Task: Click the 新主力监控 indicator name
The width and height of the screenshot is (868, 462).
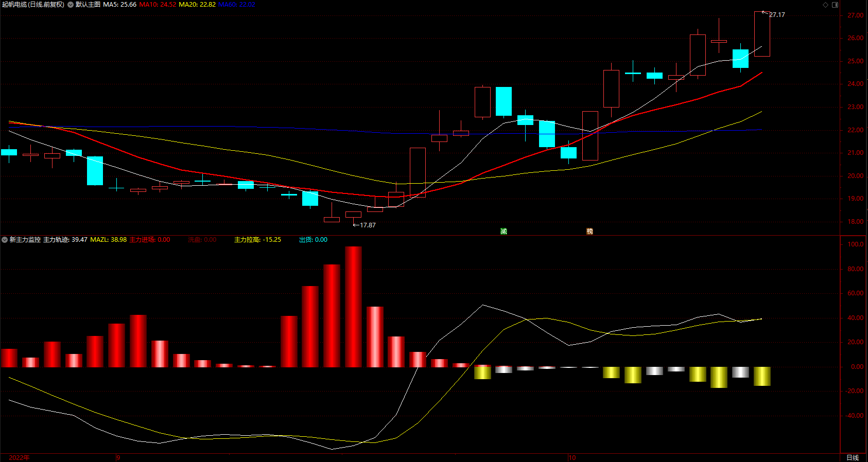Action: coord(25,240)
